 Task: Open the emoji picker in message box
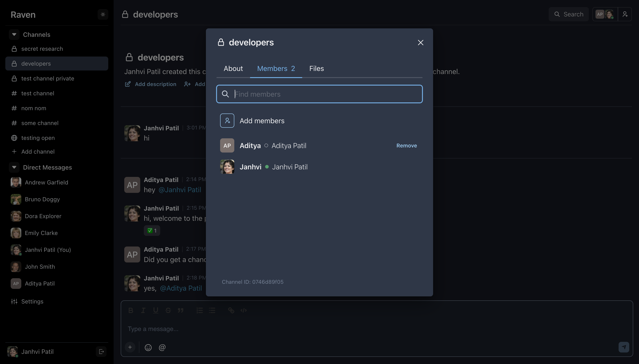point(148,348)
